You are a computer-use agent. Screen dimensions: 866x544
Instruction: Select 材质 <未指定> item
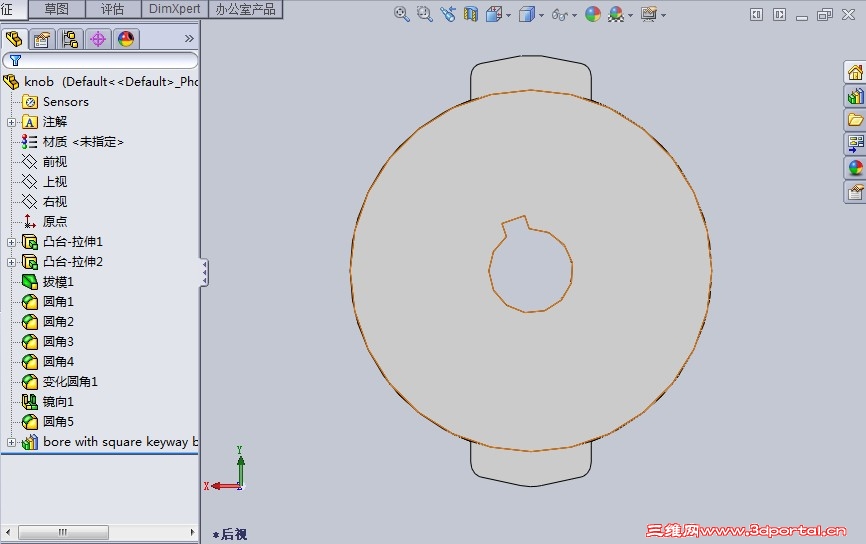pyautogui.click(x=72, y=142)
